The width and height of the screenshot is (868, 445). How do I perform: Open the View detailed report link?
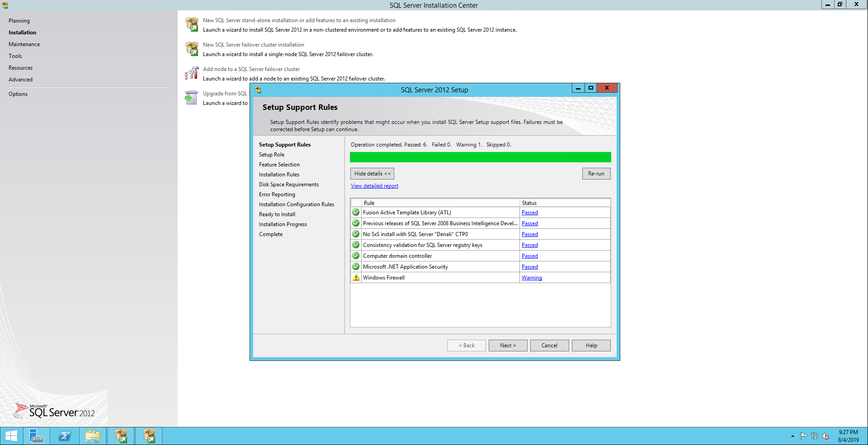click(x=374, y=186)
